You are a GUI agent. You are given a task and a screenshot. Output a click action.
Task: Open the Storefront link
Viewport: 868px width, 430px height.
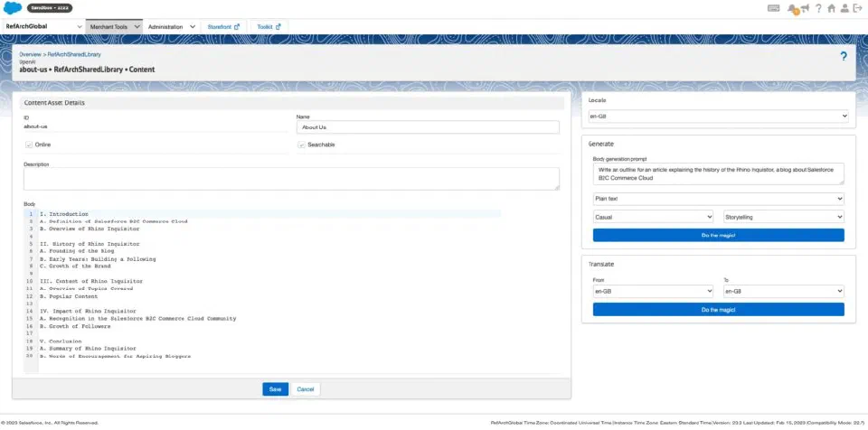click(x=223, y=26)
